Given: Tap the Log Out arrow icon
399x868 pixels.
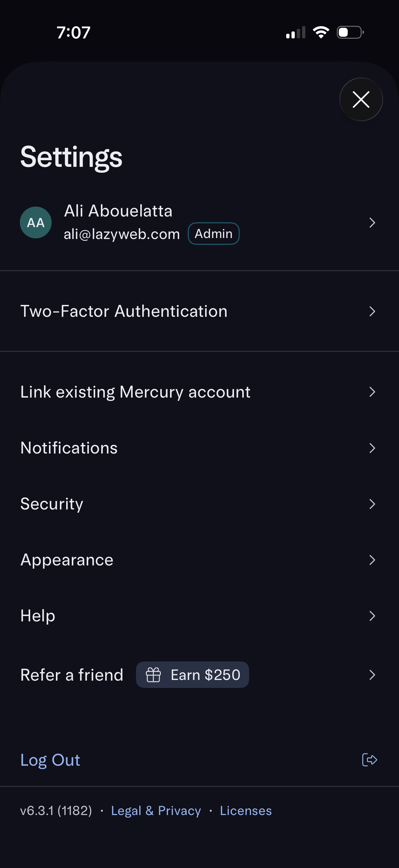Looking at the screenshot, I should pos(369,760).
